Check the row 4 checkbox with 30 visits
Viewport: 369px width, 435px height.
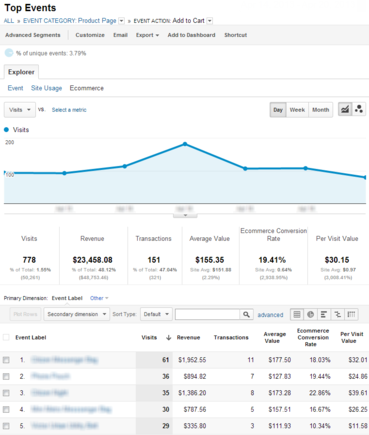point(6,409)
